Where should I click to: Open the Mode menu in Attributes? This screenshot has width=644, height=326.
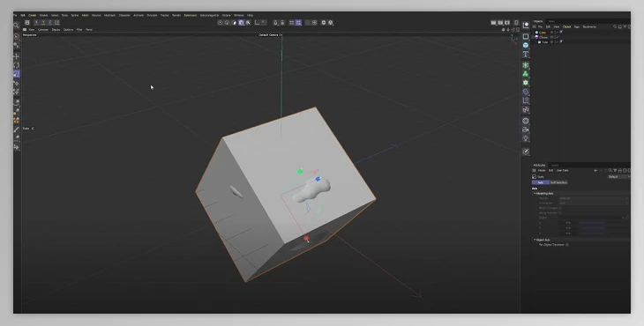[542, 171]
